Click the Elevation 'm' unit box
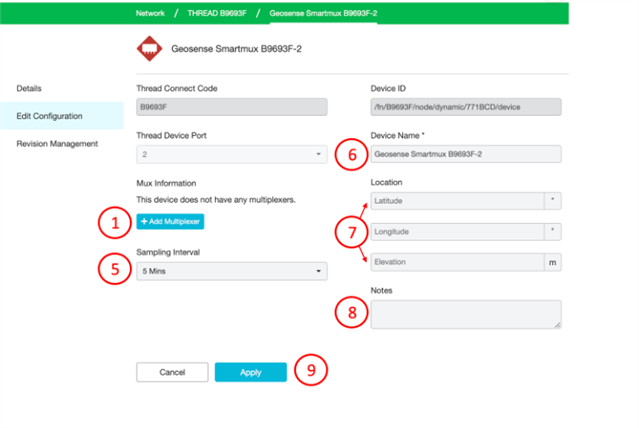The height and width of the screenshot is (428, 639). pyautogui.click(x=553, y=263)
